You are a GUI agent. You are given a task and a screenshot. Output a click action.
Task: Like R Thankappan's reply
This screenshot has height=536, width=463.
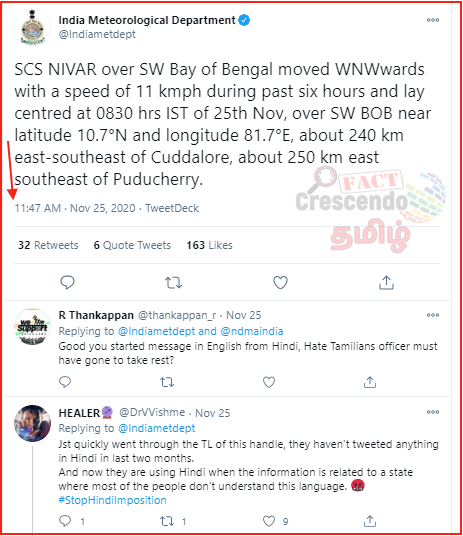click(x=269, y=382)
